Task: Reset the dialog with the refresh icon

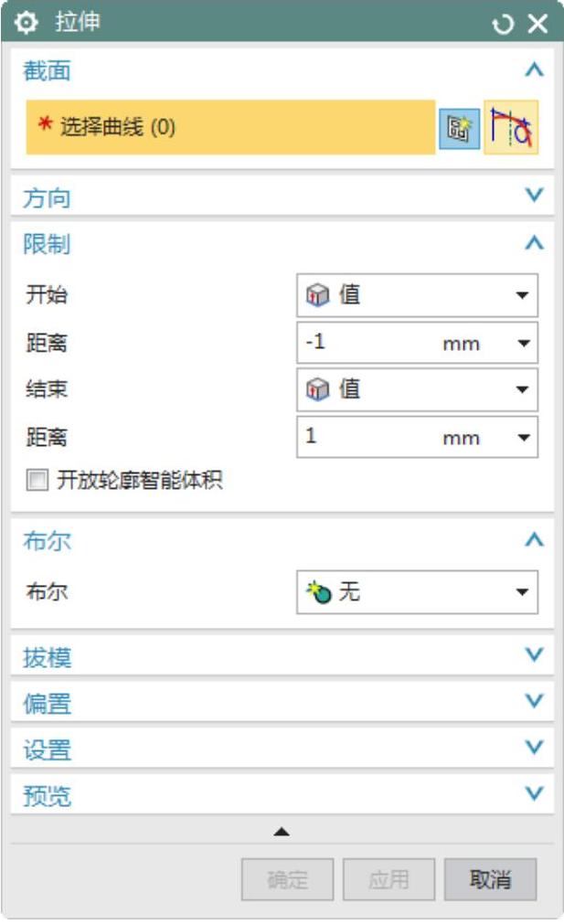Action: click(503, 24)
